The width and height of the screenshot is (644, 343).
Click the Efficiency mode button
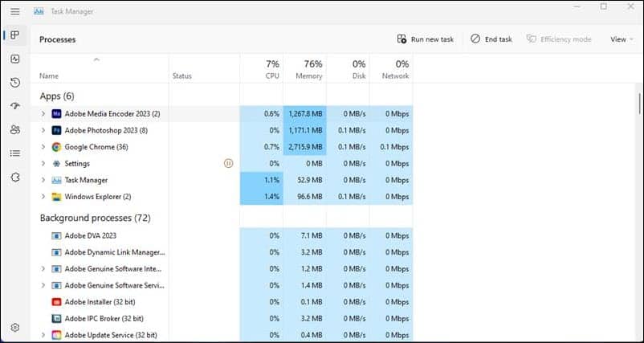[x=559, y=39]
